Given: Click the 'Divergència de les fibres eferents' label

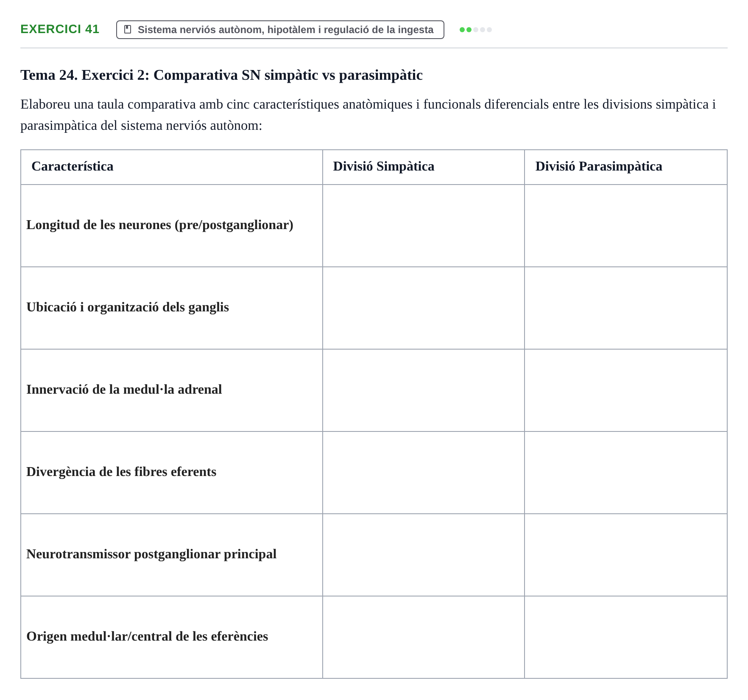Looking at the screenshot, I should pos(121,472).
